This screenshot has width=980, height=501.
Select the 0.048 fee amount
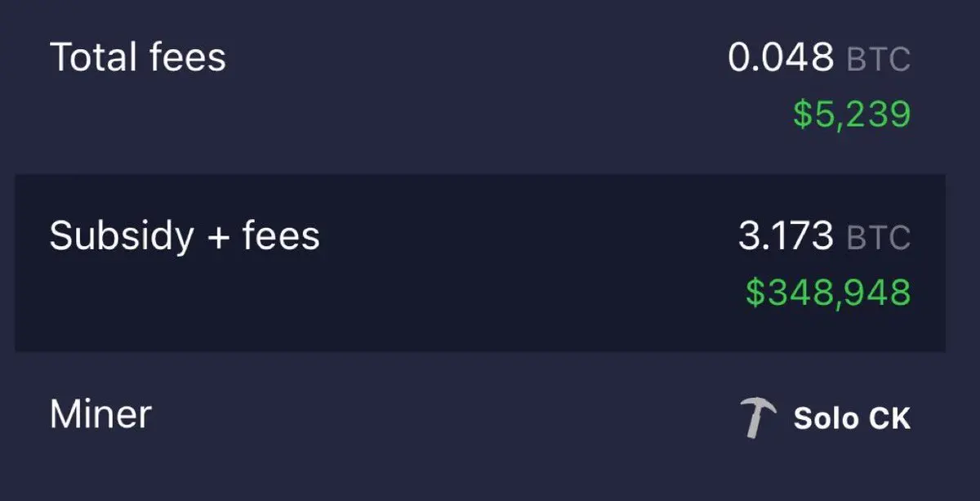(x=781, y=58)
